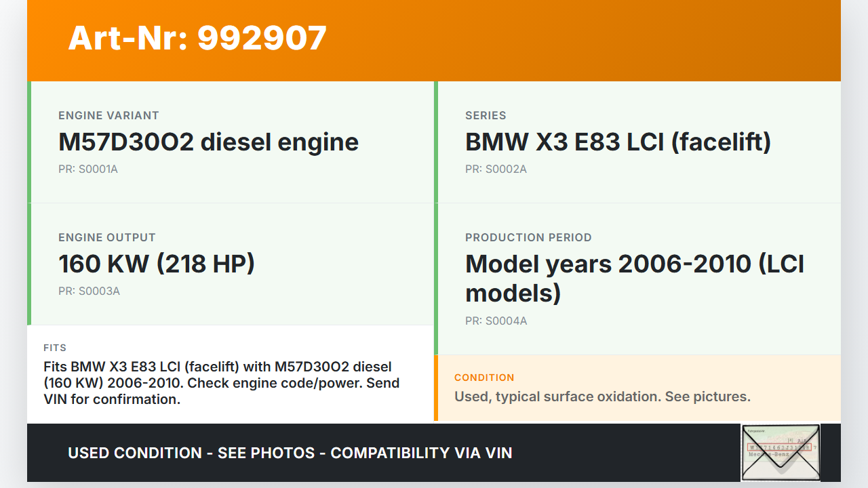Screen dimensions: 868x488
Task: Click the FITS section label
Action: click(x=55, y=348)
